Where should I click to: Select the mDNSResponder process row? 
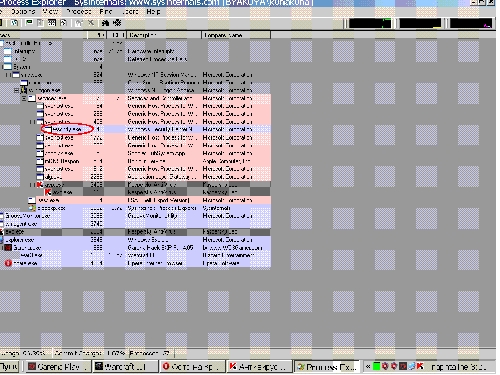tap(135, 161)
